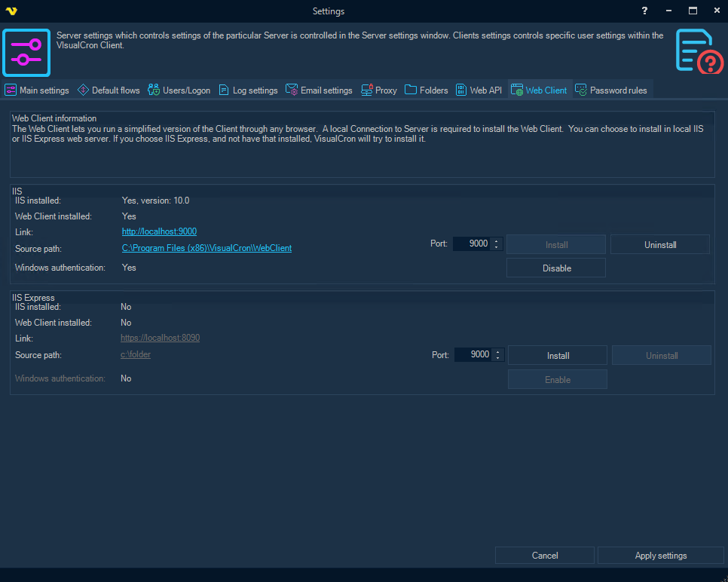Image resolution: width=728 pixels, height=582 pixels.
Task: Click the Proxy tab icon
Action: coord(367,90)
